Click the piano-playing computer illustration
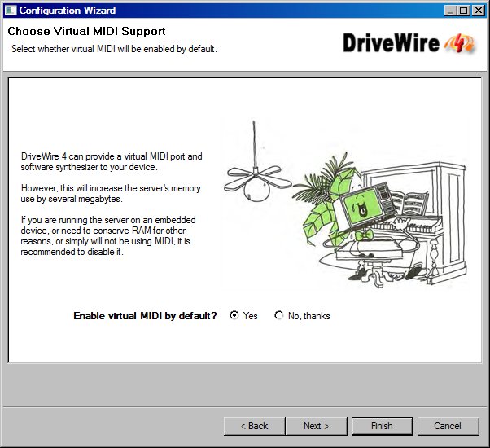Image resolution: width=490 pixels, height=448 pixels. [345, 204]
